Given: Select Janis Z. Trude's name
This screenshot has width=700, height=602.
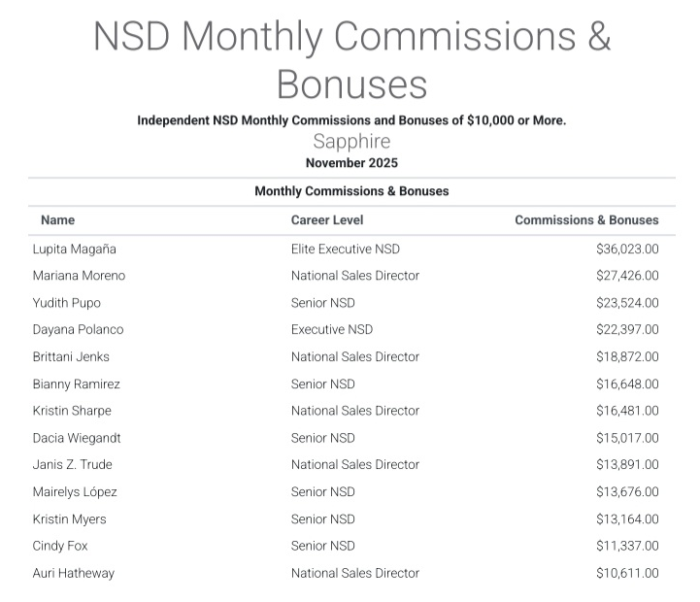Looking at the screenshot, I should (72, 465).
